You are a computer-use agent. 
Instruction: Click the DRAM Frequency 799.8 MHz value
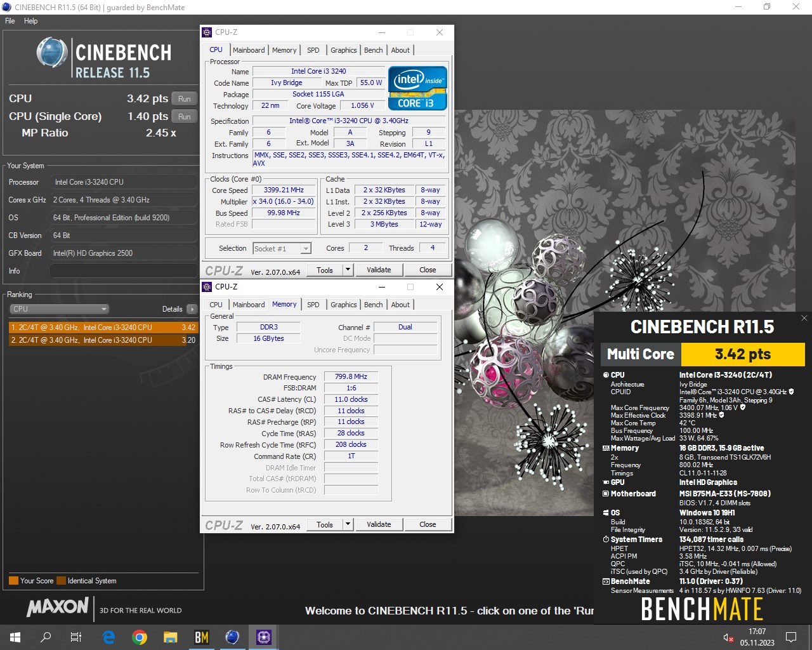pos(351,376)
